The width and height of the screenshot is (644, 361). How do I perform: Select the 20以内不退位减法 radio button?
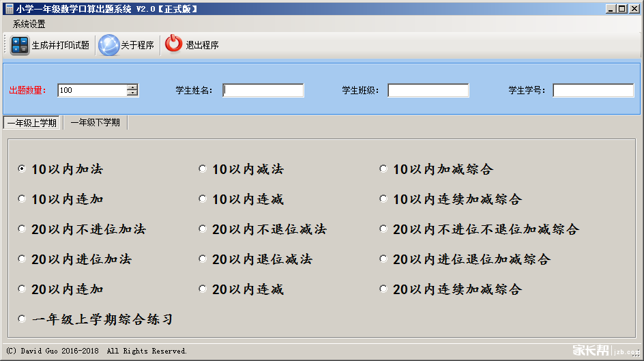click(203, 229)
